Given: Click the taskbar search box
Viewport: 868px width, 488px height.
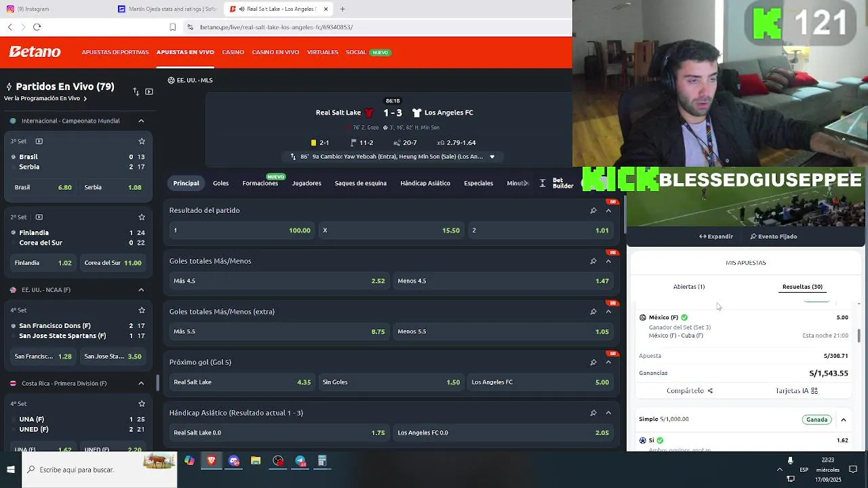Looking at the screenshot, I should (99, 470).
